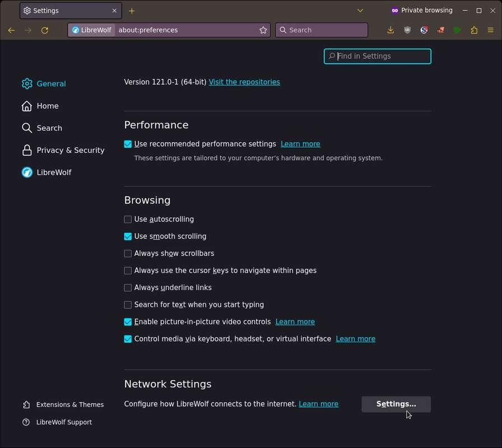Go back using the back arrow
The image size is (502, 448).
(x=11, y=30)
